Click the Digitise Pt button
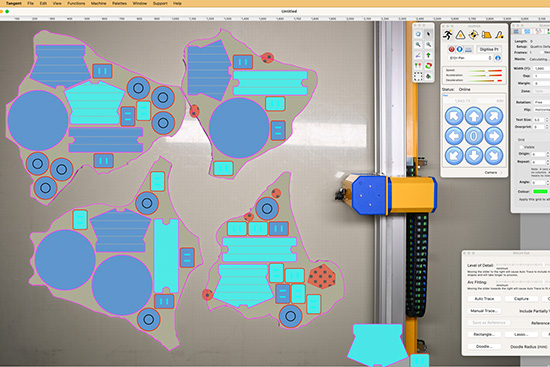 pos(489,49)
